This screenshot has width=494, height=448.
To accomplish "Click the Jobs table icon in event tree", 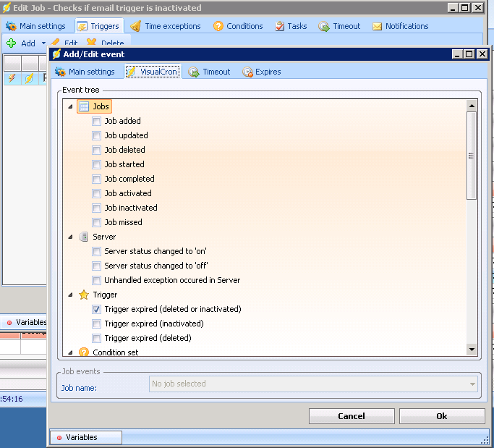I will pyautogui.click(x=84, y=106).
